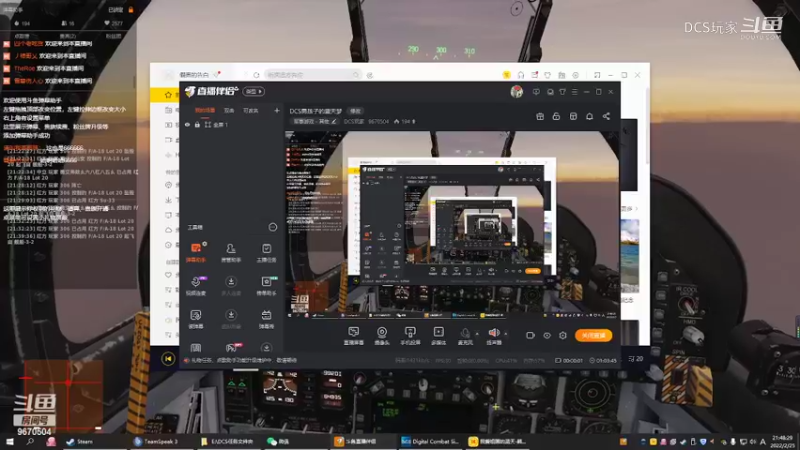This screenshot has width=800, height=450.
Task: Start recording with the camcorder icon
Action: (530, 335)
